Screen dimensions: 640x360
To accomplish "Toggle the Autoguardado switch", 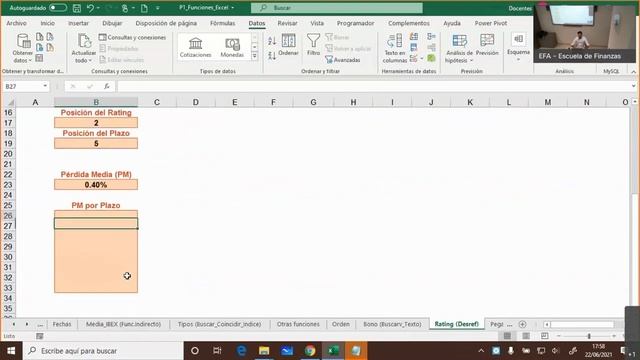I will 58,8.
